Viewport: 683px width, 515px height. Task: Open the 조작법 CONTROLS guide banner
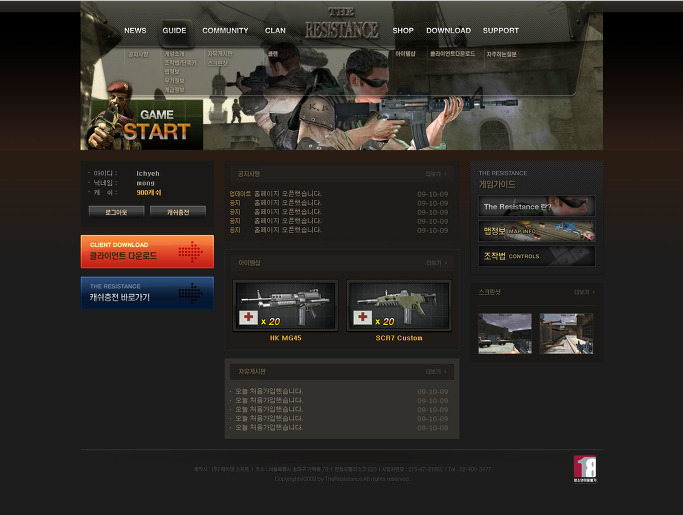537,256
